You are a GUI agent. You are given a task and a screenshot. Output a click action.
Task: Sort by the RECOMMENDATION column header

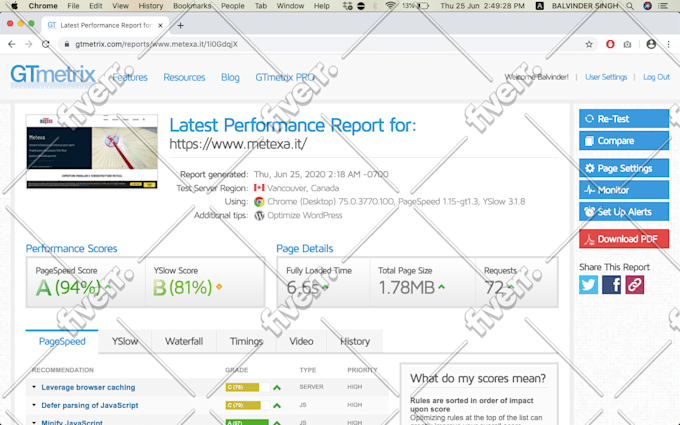point(62,370)
